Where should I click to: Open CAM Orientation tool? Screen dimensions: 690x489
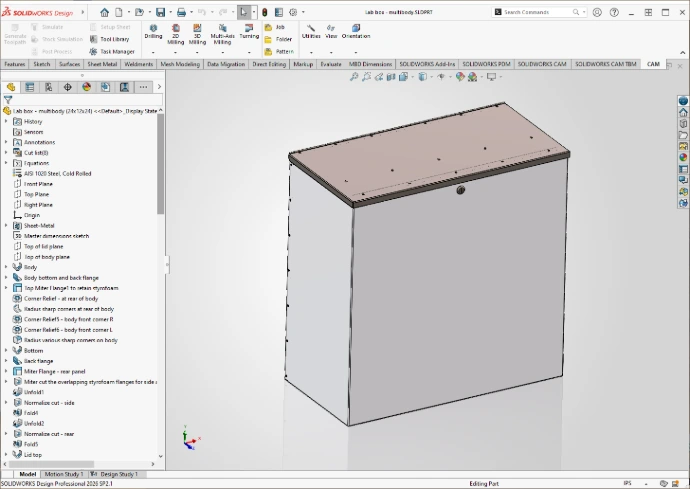coord(356,32)
